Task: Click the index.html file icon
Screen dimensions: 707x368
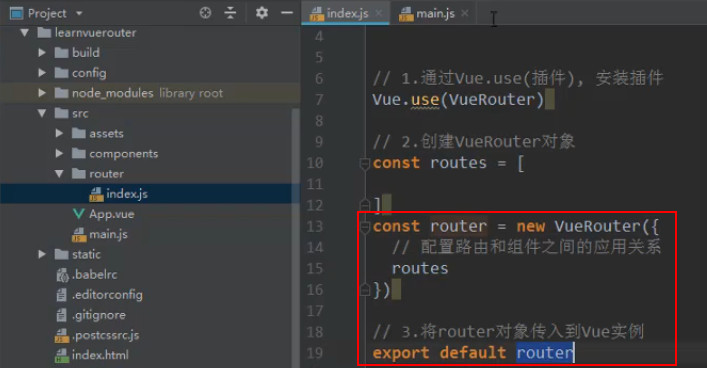Action: click(x=62, y=356)
